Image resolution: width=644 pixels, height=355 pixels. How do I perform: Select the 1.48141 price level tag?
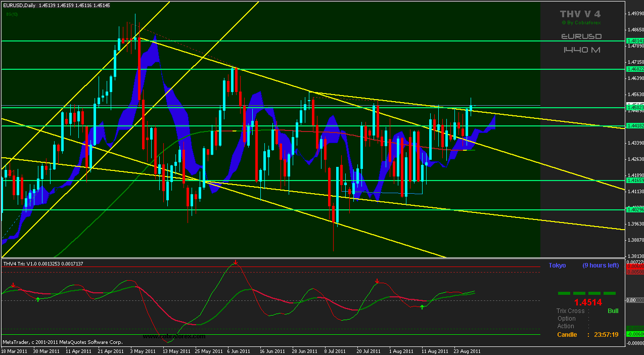pos(634,41)
